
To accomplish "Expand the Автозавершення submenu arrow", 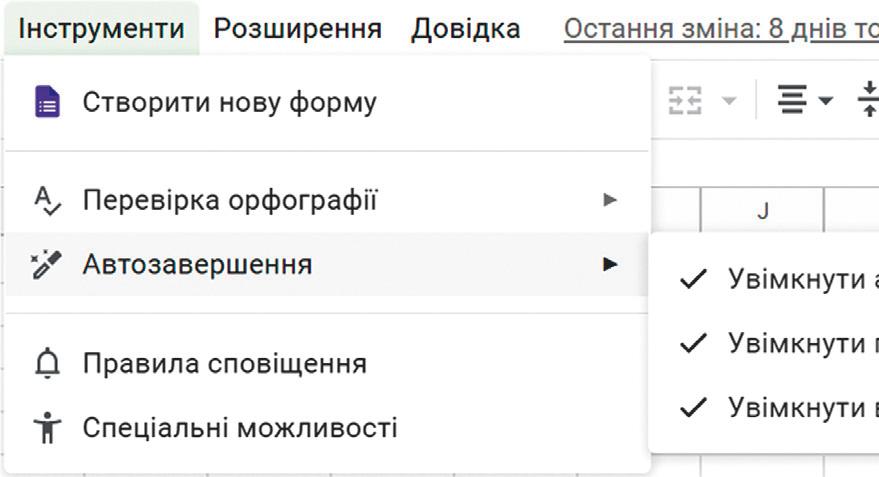I will 610,265.
